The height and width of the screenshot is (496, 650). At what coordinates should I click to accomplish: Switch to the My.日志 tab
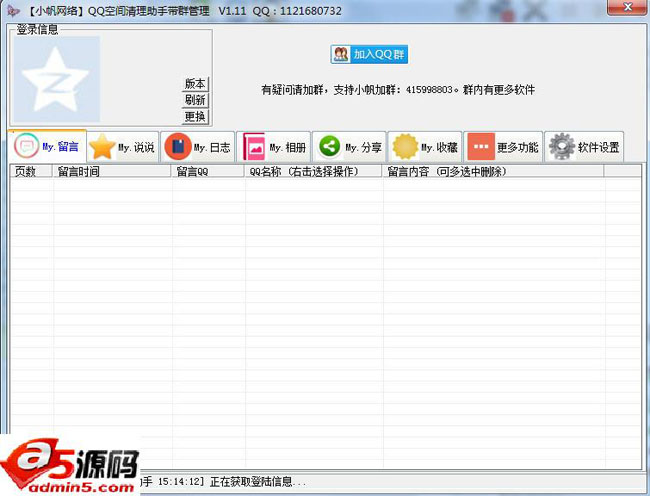tap(198, 147)
